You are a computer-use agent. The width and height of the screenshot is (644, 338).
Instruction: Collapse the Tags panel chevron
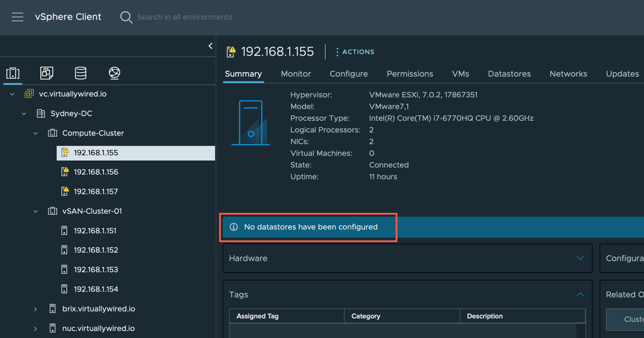click(580, 295)
